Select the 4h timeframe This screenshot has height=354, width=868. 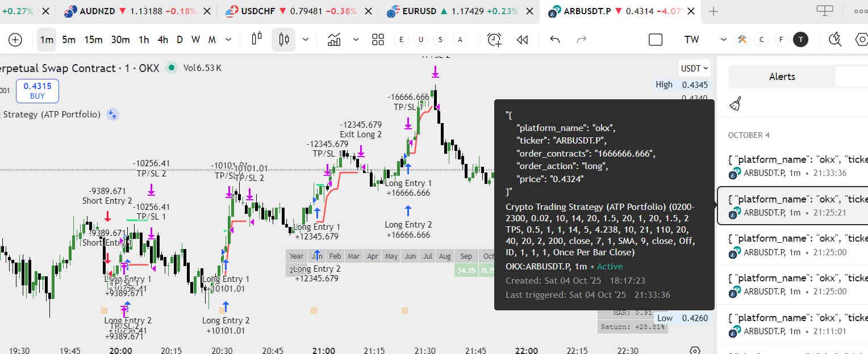[x=162, y=40]
